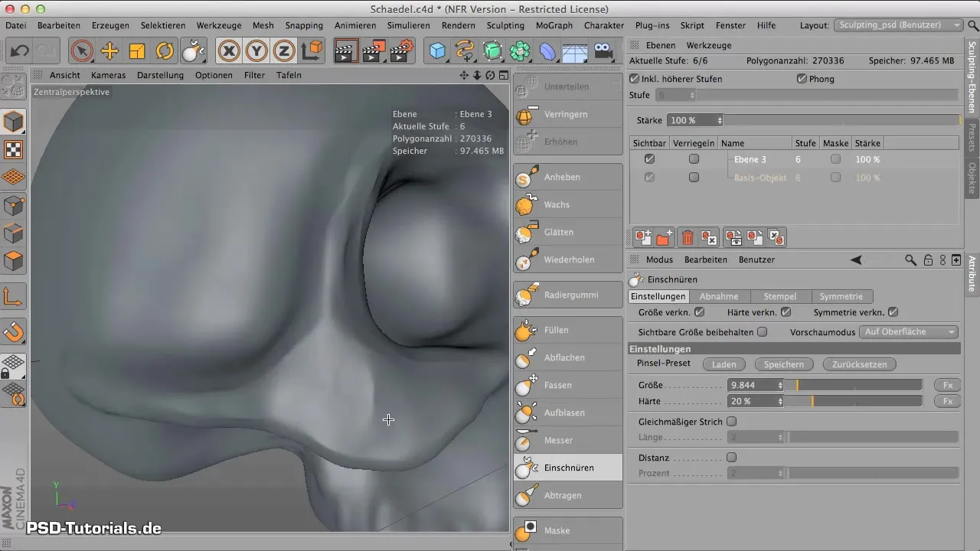The height and width of the screenshot is (551, 980).
Task: Activate the Abflachen flatten brush
Action: (567, 357)
